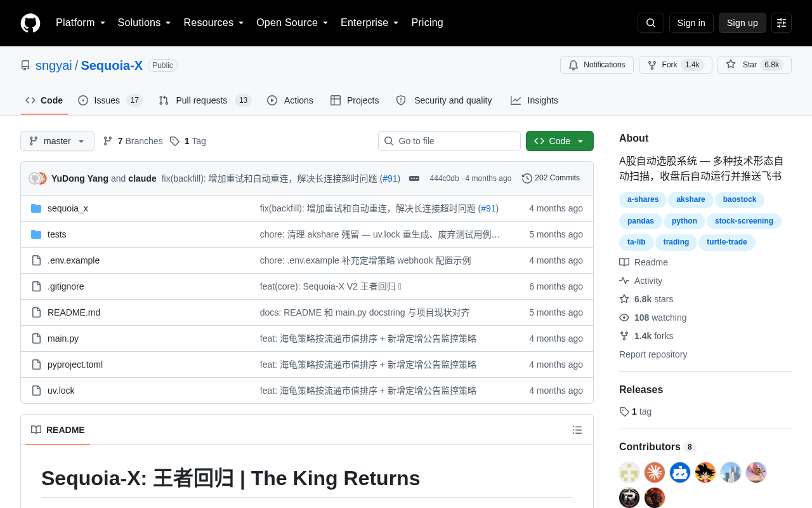Fork the Sequoia-X repository
This screenshot has height=508, width=812.
click(674, 65)
